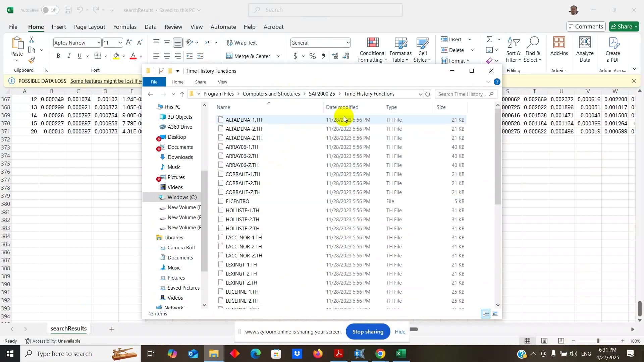Image resolution: width=644 pixels, height=362 pixels.
Task: Click the Hide link on sharing bar
Action: [x=400, y=331]
